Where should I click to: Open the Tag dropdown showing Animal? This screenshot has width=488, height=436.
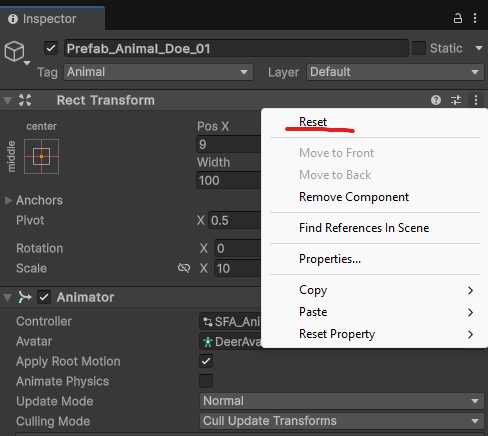point(158,72)
